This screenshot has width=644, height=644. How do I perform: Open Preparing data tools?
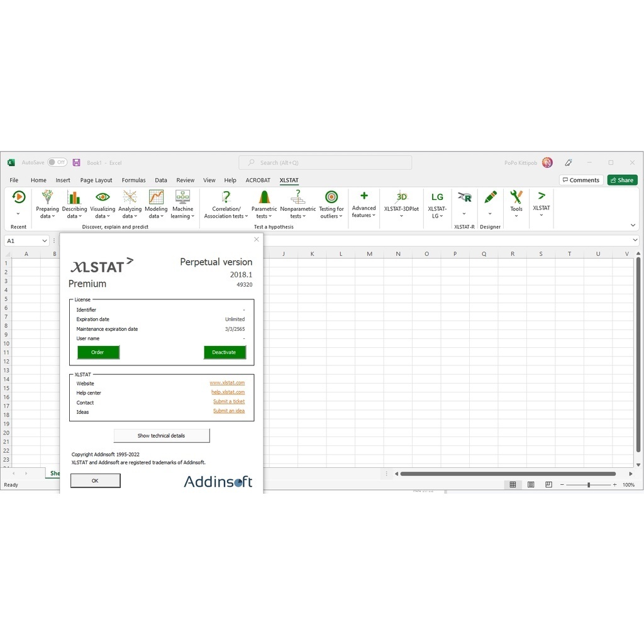tap(47, 204)
